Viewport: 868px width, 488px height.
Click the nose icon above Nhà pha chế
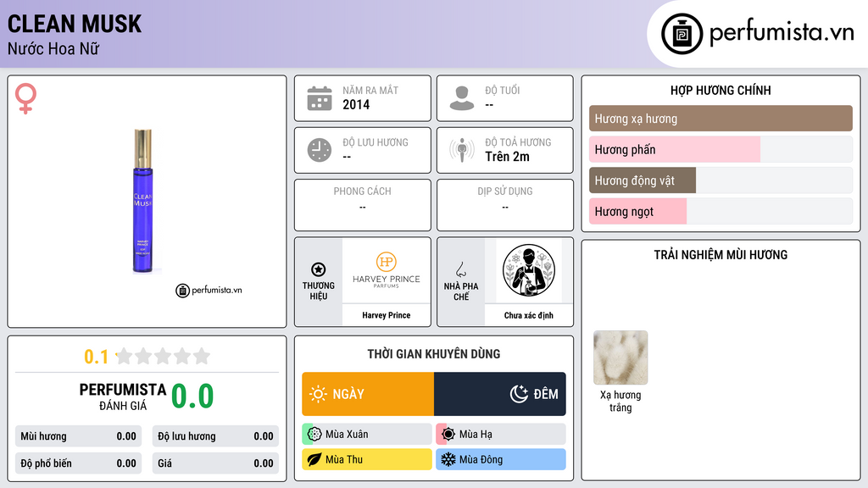(460, 269)
